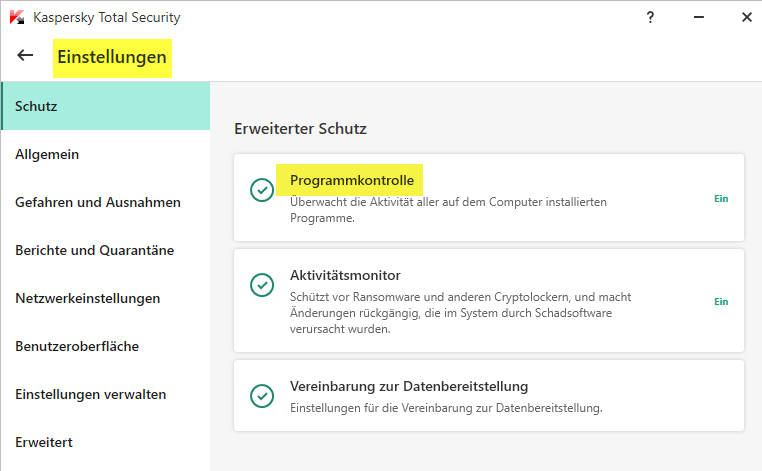This screenshot has width=762, height=471.
Task: Select Einstellungen verwalten in sidebar
Action: [91, 394]
